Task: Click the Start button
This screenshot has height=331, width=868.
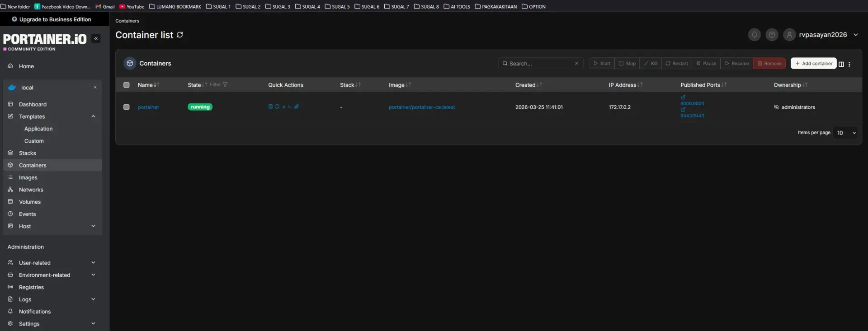Action: (602, 63)
